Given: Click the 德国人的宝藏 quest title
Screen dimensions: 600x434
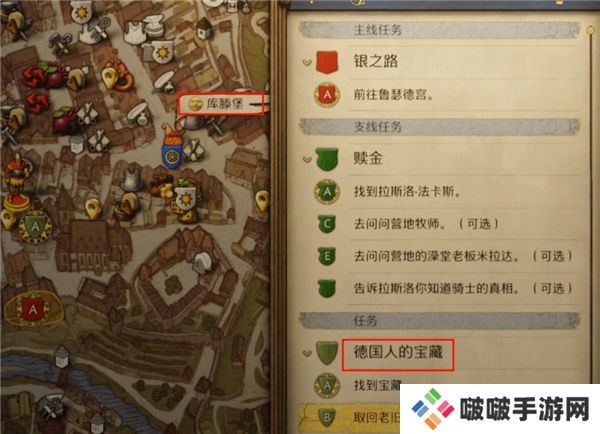Looking at the screenshot, I should pyautogui.click(x=398, y=352).
